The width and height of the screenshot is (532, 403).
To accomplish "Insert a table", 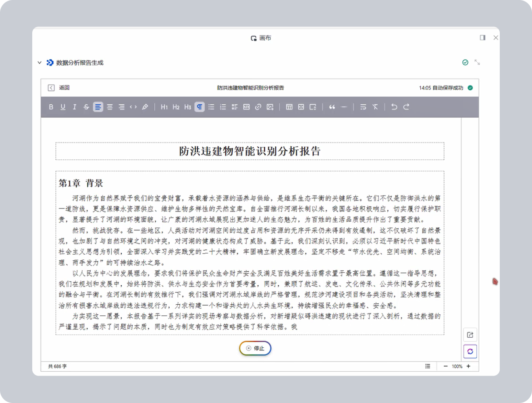I will [x=289, y=107].
